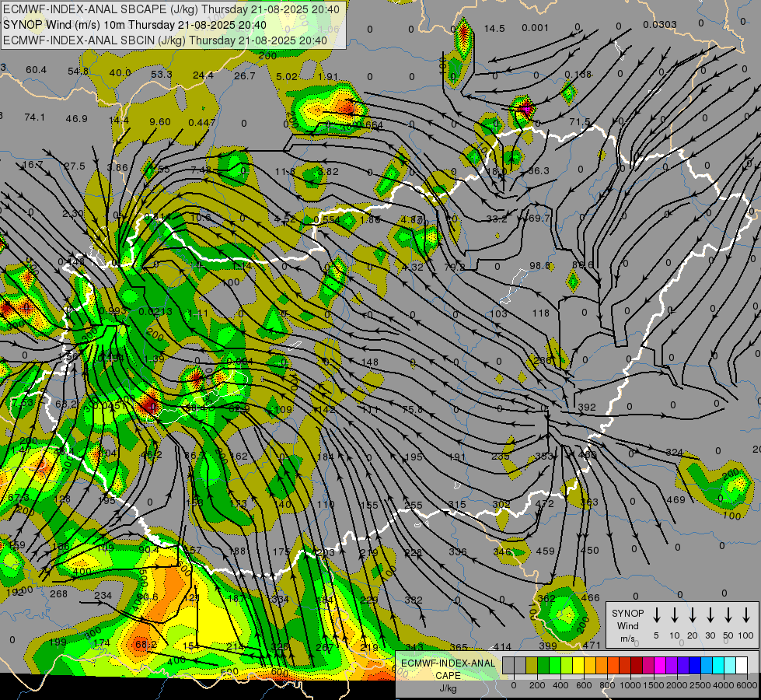Image resolution: width=761 pixels, height=700 pixels.
Task: Click the 392 value on the map
Action: [587, 407]
